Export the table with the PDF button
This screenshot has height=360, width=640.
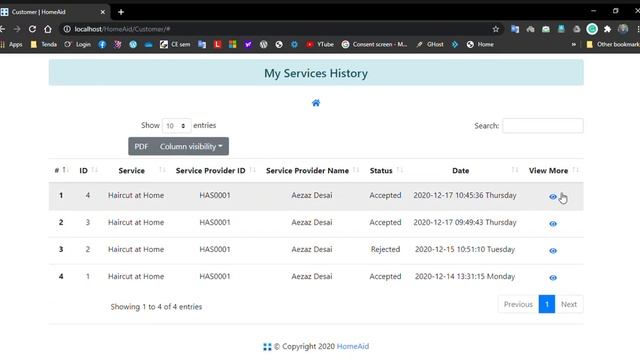pyautogui.click(x=141, y=146)
